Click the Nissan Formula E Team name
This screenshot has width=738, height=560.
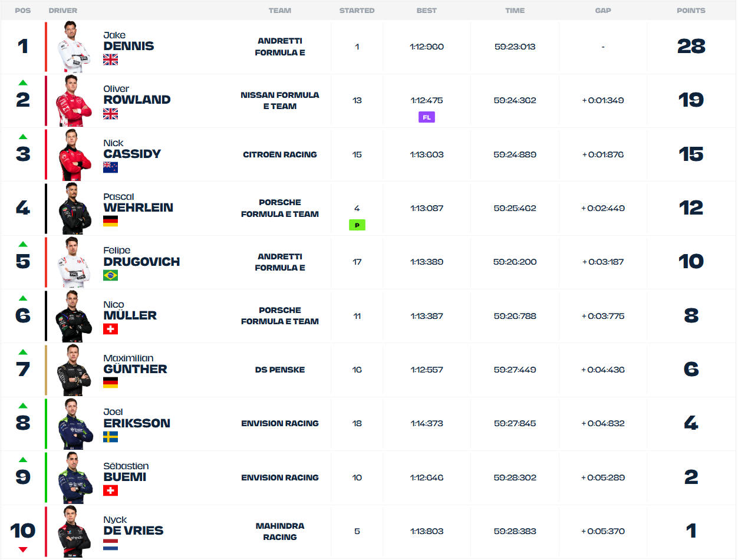[x=280, y=101]
